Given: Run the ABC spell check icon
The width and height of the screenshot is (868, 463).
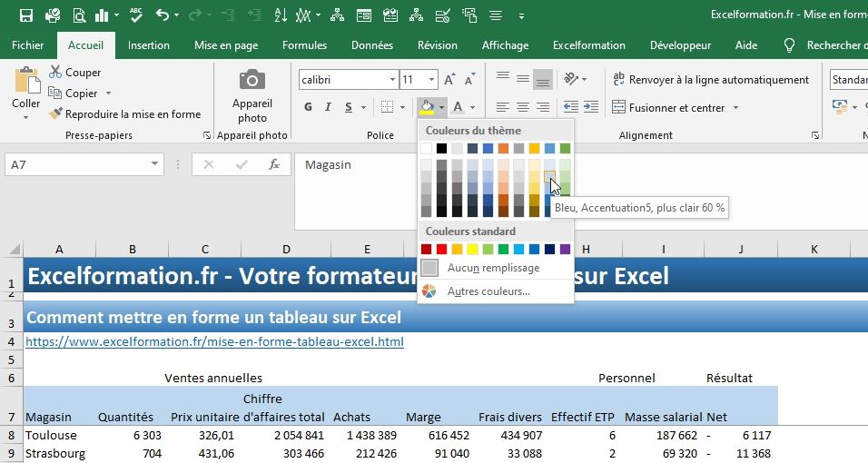Looking at the screenshot, I should pyautogui.click(x=135, y=15).
